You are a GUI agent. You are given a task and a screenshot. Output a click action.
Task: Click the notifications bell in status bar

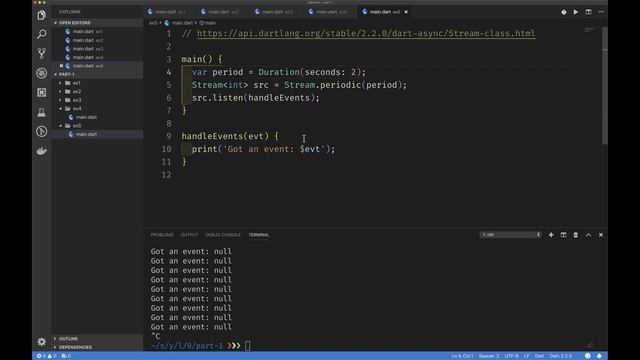tap(599, 356)
